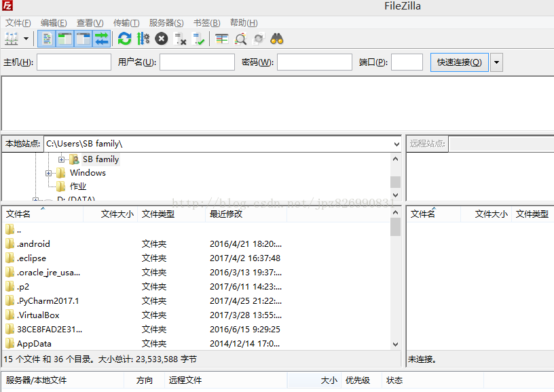The height and width of the screenshot is (392, 554).
Task: Select AppData folder
Action: [196, 344]
